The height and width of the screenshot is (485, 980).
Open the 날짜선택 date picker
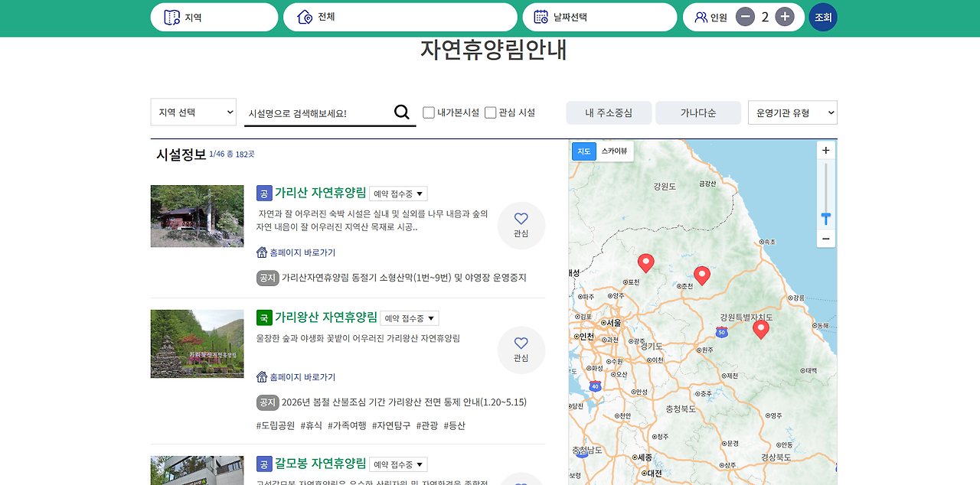pyautogui.click(x=599, y=17)
